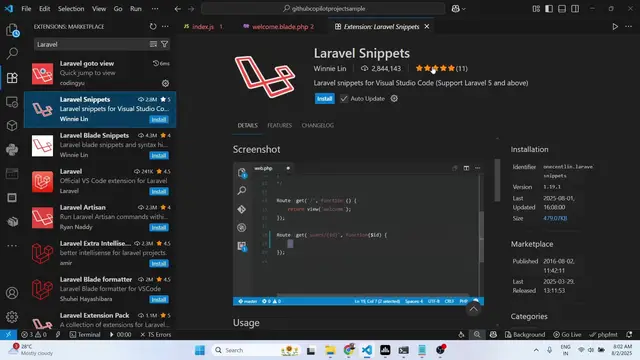The width and height of the screenshot is (640, 360).
Task: Click Go Live in status bar
Action: [x=567, y=334]
